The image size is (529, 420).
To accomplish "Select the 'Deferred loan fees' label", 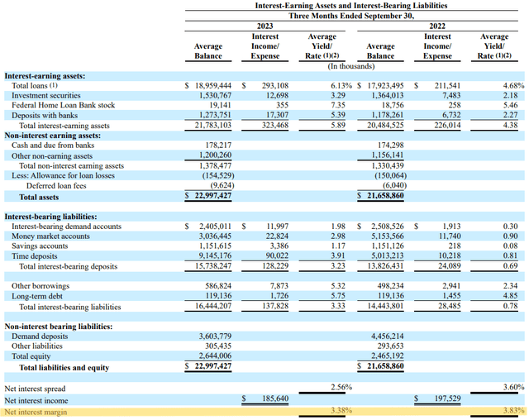I will 56,185.
